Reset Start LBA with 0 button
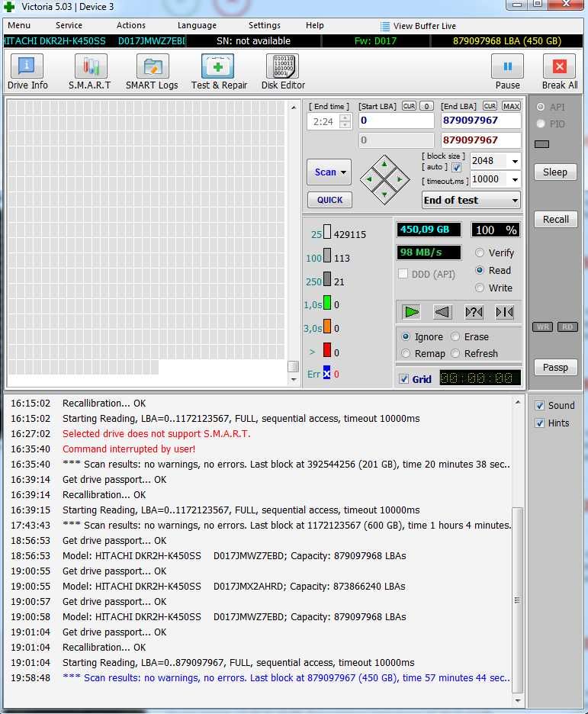This screenshot has height=714, width=588. [426, 106]
